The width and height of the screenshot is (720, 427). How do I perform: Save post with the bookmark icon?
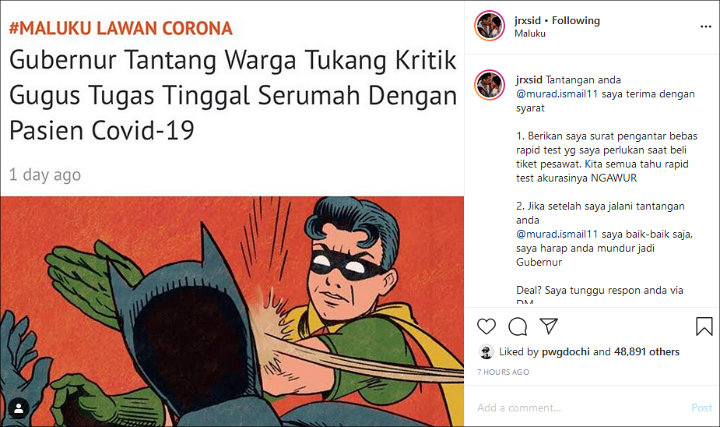pyautogui.click(x=704, y=326)
